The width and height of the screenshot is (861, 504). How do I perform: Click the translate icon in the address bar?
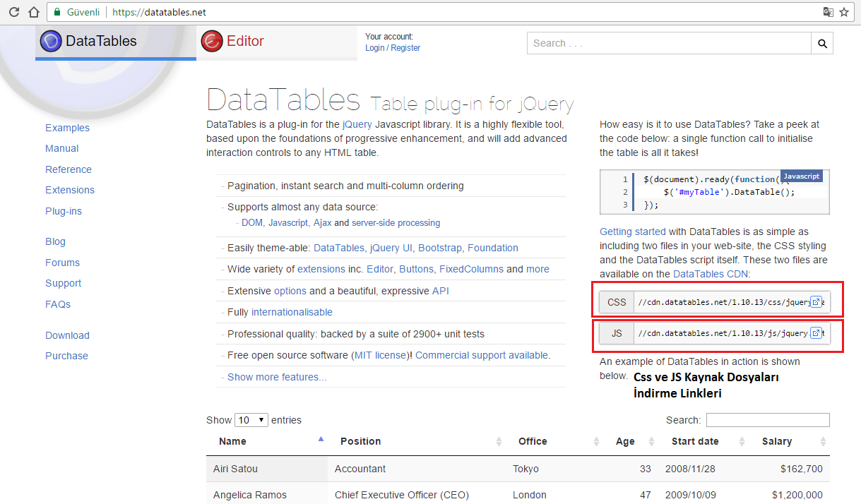tap(829, 11)
